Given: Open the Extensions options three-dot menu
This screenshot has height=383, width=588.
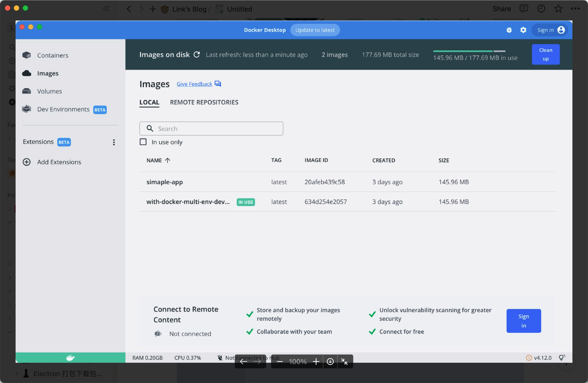Looking at the screenshot, I should pos(114,142).
